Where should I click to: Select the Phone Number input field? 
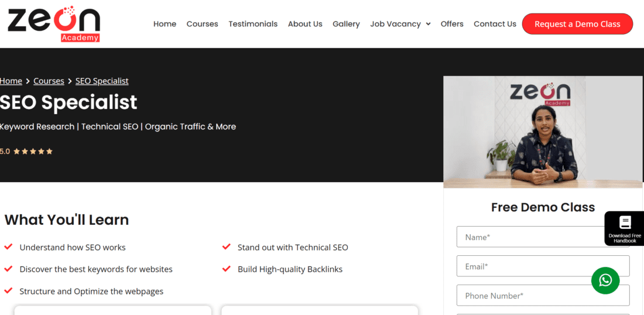pos(543,296)
